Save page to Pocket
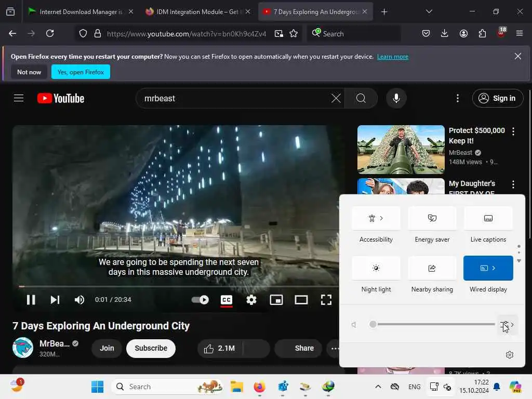The image size is (532, 399). 426,33
